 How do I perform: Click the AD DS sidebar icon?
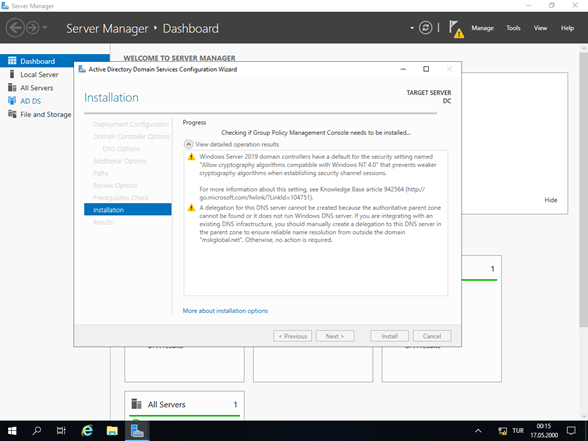pyautogui.click(x=12, y=100)
